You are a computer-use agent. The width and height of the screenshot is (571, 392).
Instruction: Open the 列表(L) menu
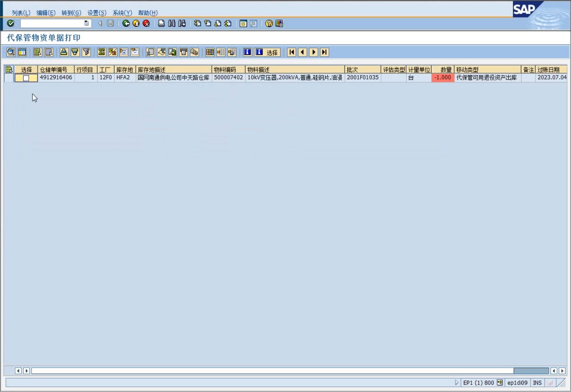tap(21, 13)
